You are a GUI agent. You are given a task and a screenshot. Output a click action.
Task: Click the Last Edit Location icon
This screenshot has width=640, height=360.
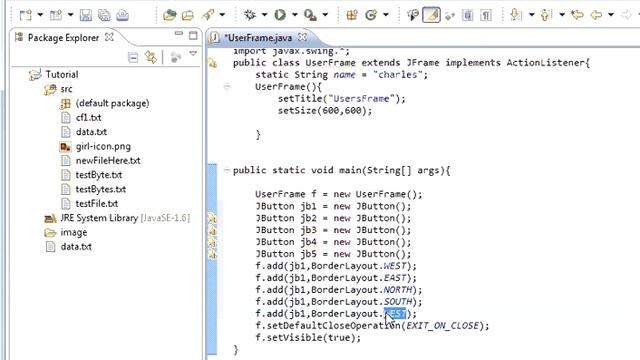point(577,15)
